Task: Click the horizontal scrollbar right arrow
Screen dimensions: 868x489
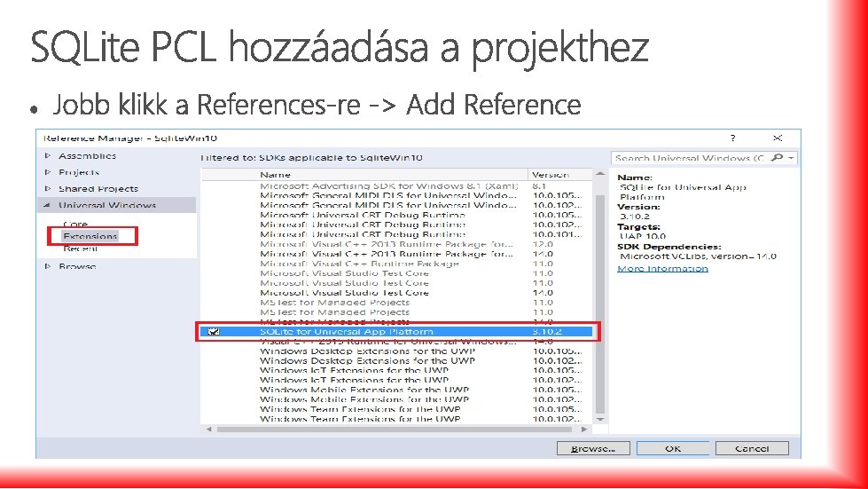Action: (584, 430)
